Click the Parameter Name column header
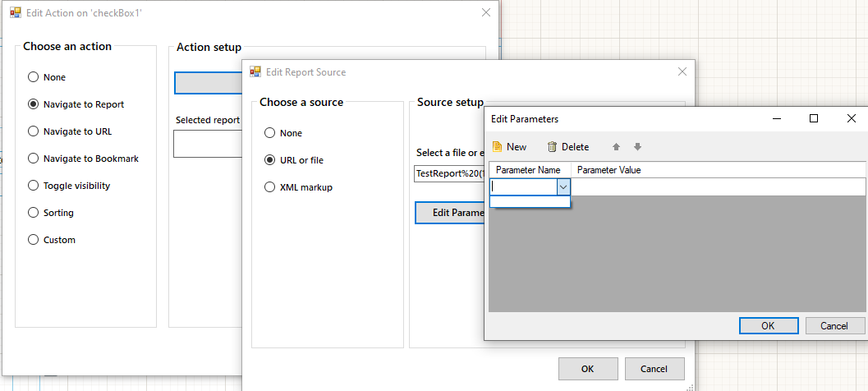The height and width of the screenshot is (391, 868). (x=528, y=170)
